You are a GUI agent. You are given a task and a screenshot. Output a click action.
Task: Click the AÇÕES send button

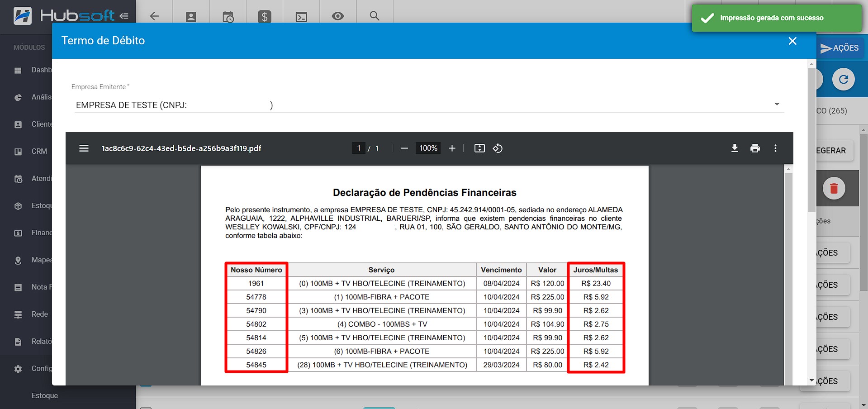pyautogui.click(x=840, y=48)
